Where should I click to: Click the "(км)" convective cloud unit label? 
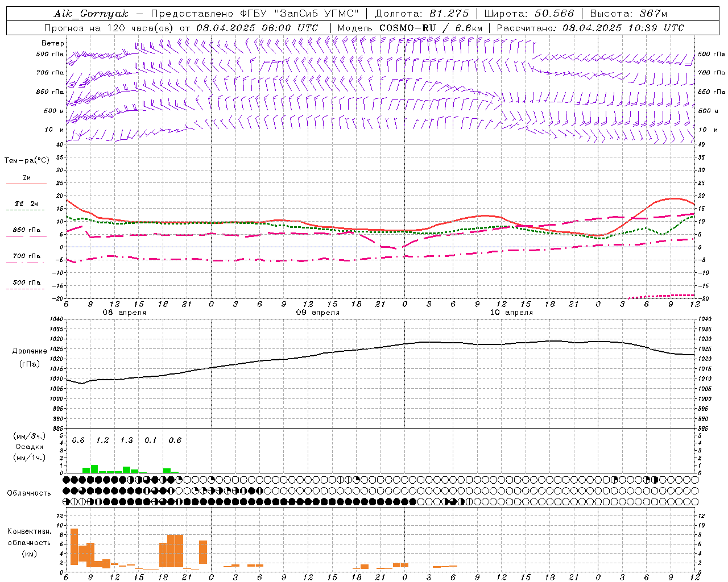point(29,554)
